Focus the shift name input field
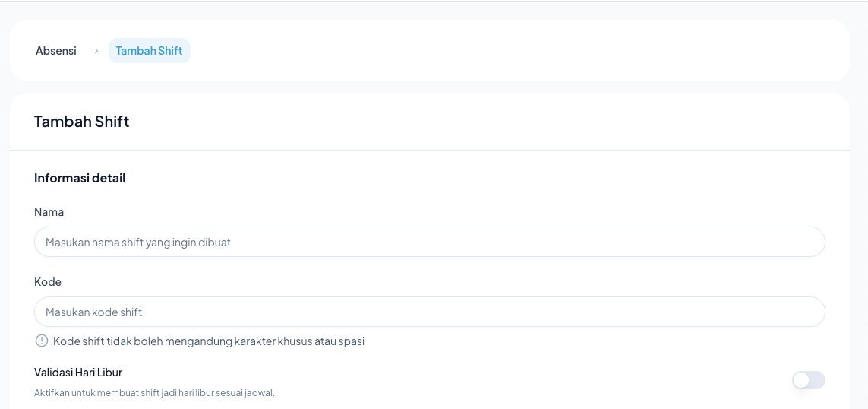 pos(429,243)
